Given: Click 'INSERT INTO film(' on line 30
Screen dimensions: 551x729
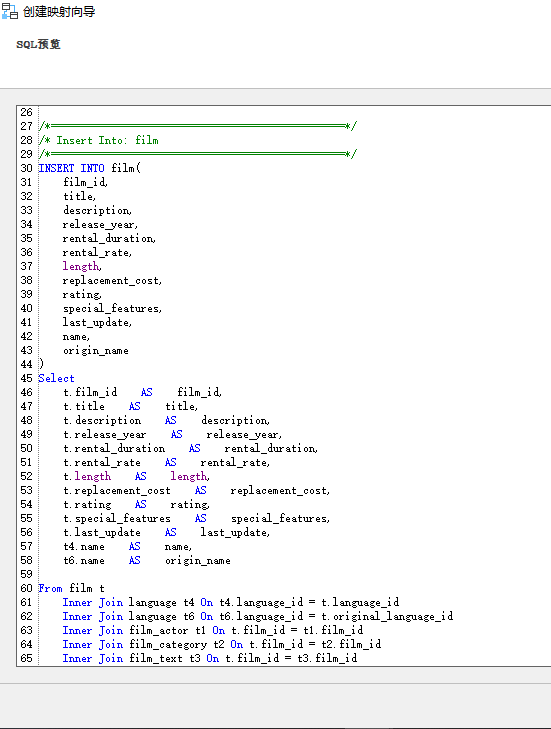Looking at the screenshot, I should point(89,168).
